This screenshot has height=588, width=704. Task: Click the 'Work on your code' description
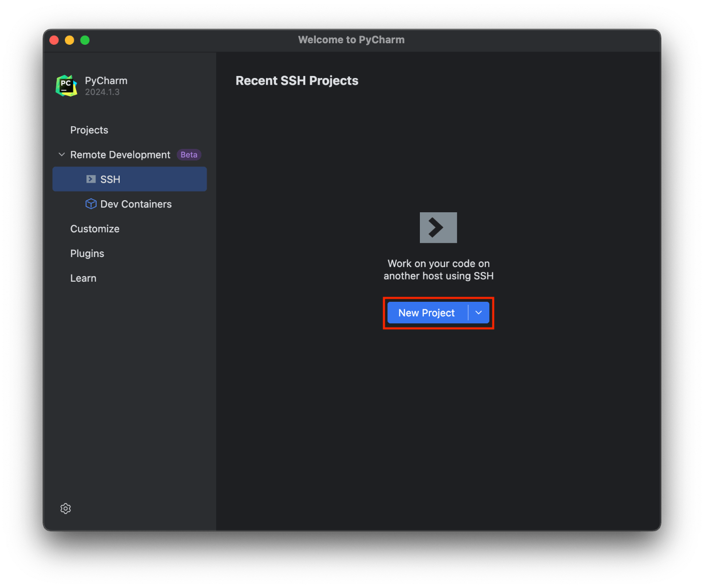(x=438, y=270)
